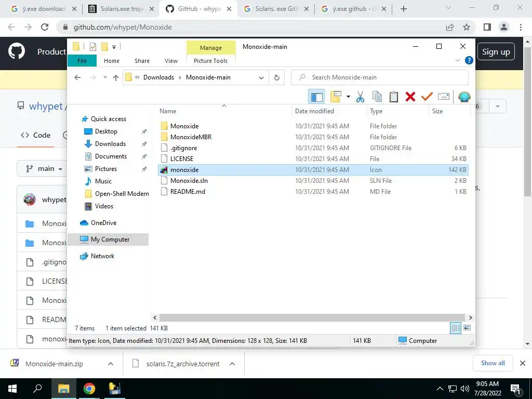Go up one folder level arrow

point(116,78)
